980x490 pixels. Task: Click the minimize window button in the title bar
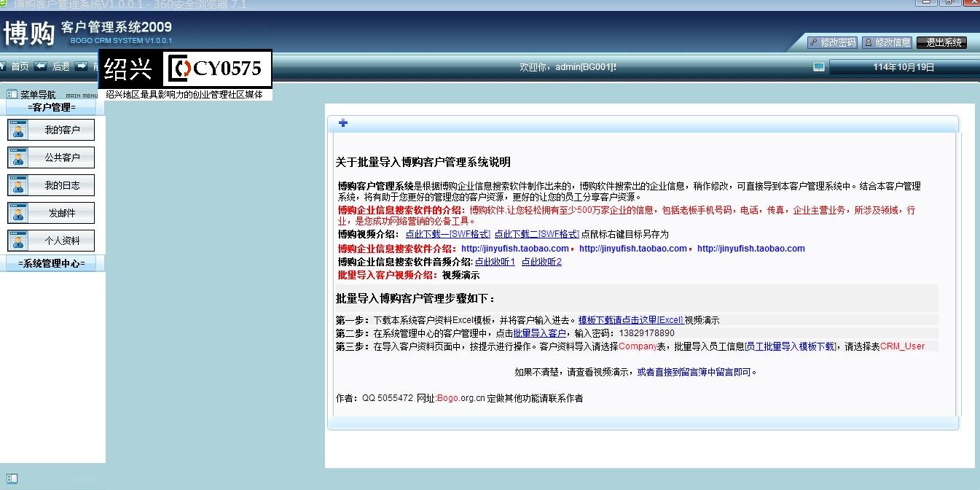tap(926, 3)
